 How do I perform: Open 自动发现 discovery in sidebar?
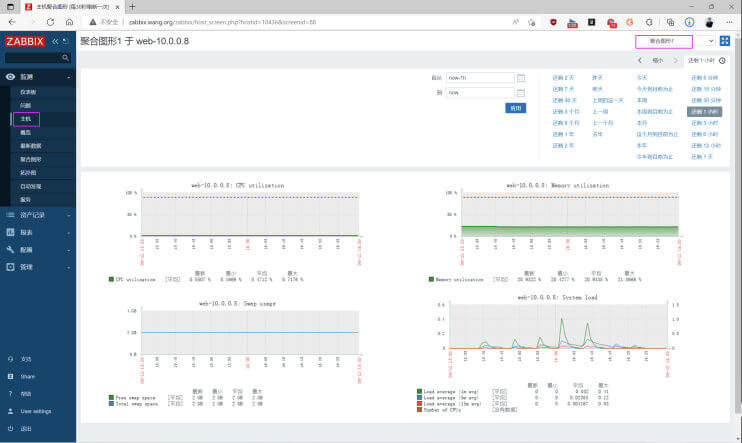[x=31, y=186]
